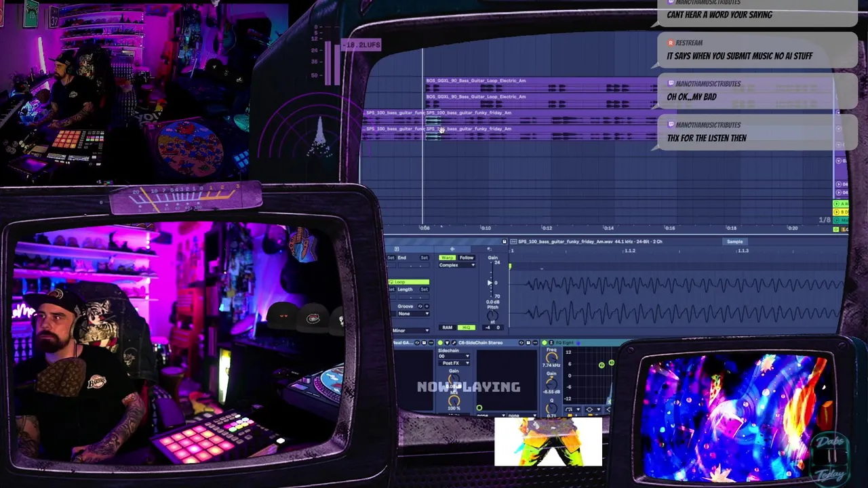Click EQ Eight Freq knob
The image size is (868, 488).
(552, 357)
